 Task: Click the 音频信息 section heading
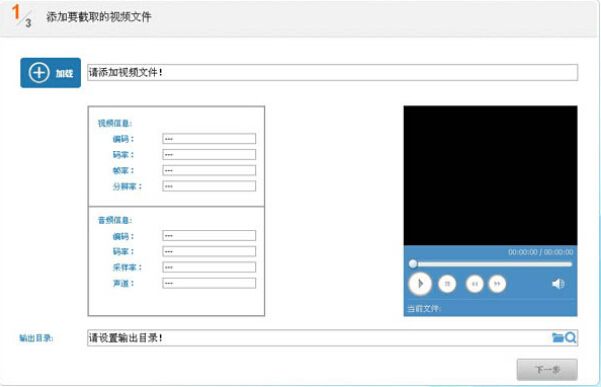coord(115,220)
